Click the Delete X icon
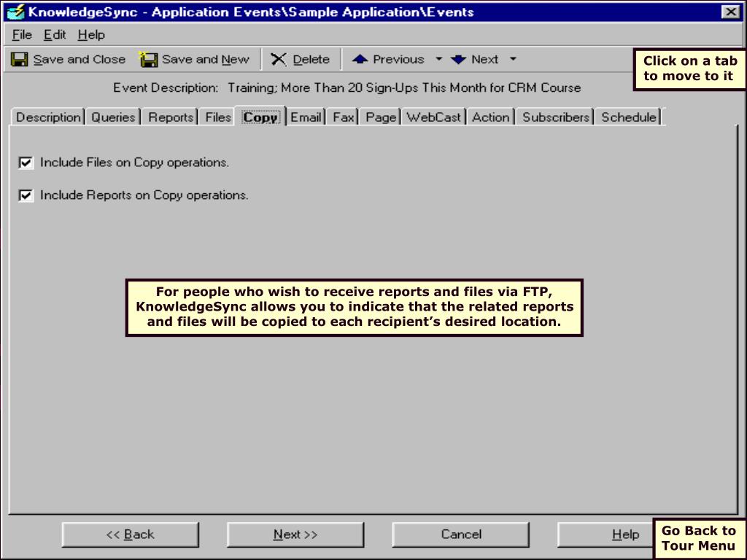Viewport: 747px width, 560px height. pos(279,60)
